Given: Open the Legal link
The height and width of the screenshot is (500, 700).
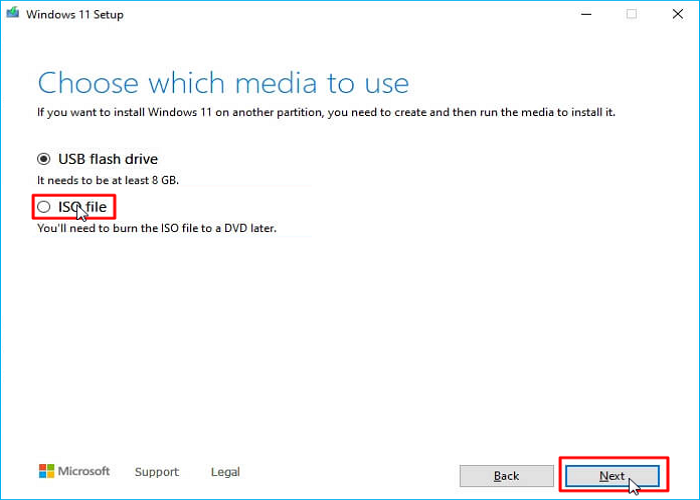Looking at the screenshot, I should pos(225,472).
